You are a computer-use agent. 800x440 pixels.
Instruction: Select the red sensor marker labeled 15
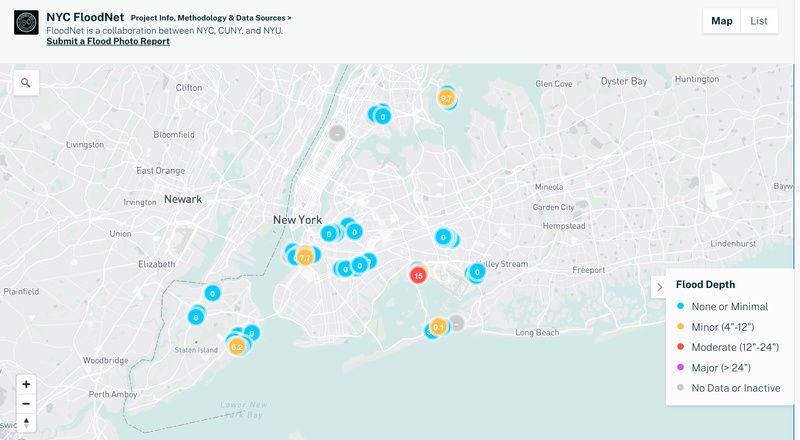click(419, 275)
